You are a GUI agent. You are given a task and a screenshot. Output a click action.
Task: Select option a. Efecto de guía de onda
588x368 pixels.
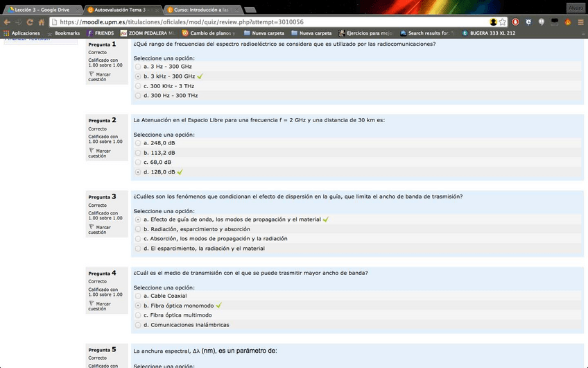click(138, 219)
